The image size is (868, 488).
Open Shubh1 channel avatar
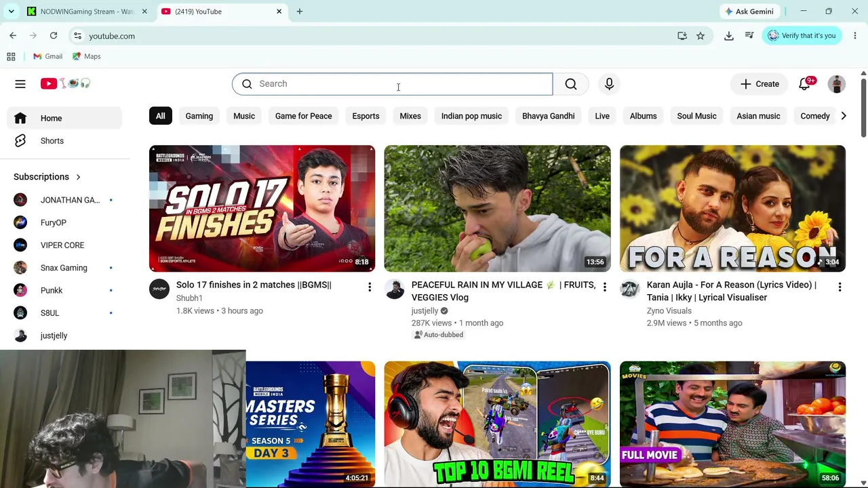pos(159,289)
